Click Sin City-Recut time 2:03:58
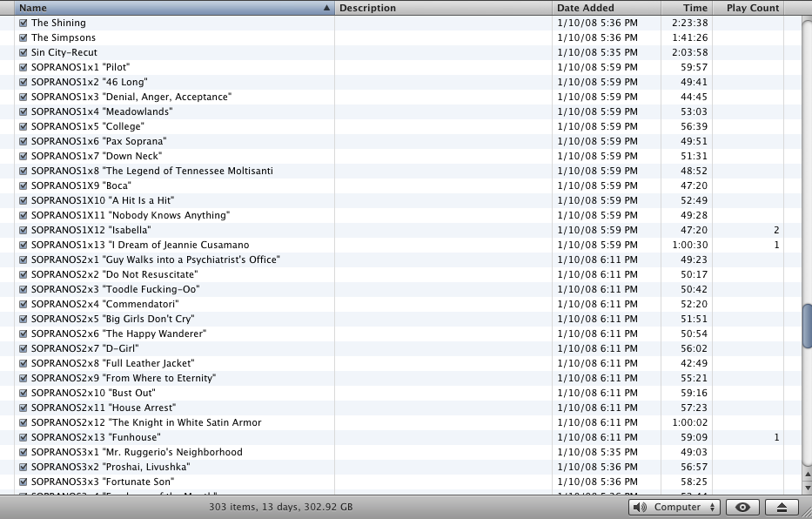This screenshot has width=812, height=519. [690, 52]
